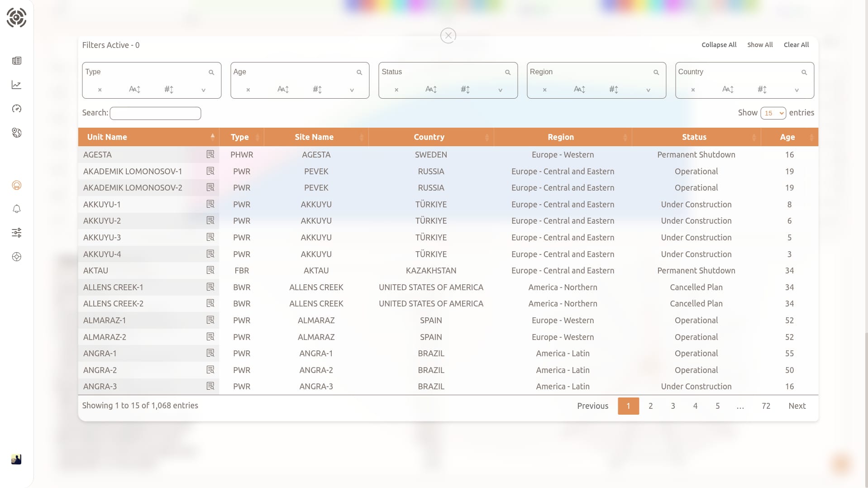This screenshot has height=488, width=868.
Task: Focus the table Search input field
Action: coord(155,113)
